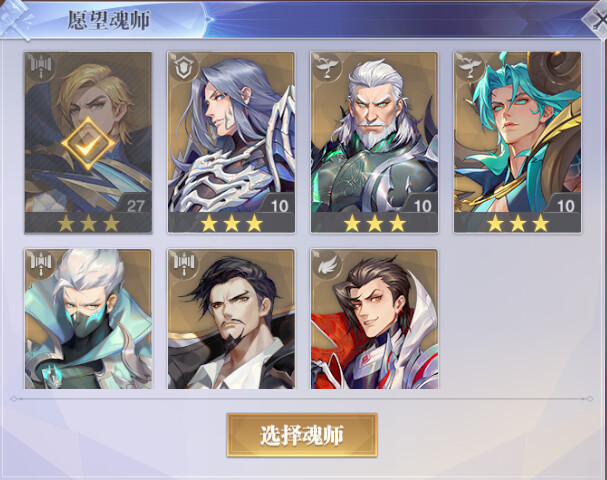The height and width of the screenshot is (480, 607).
Task: Select the black-haired goatee hero card
Action: coord(231,319)
